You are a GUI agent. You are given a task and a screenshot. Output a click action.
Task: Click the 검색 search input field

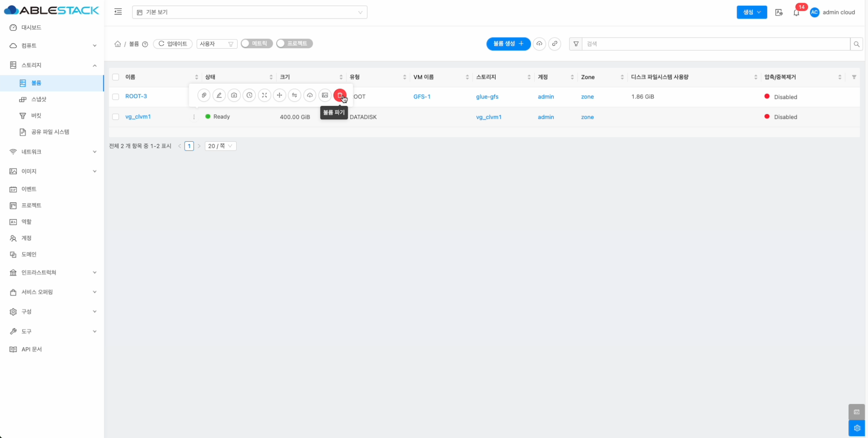[715, 44]
